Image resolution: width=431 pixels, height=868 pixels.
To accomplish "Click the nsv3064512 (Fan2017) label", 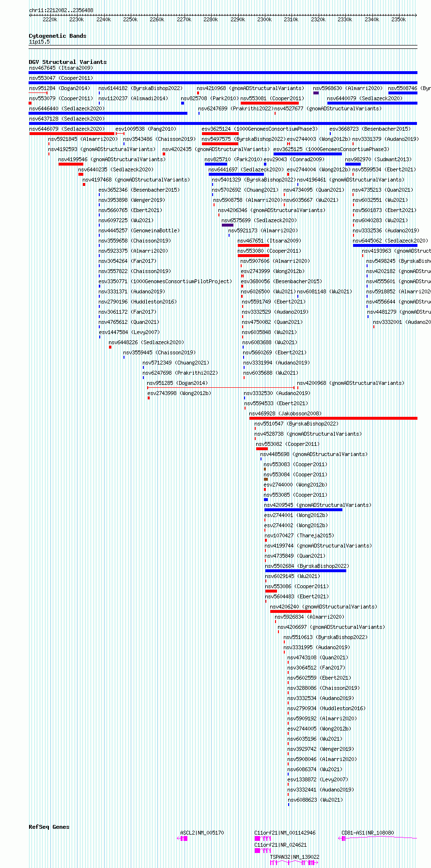I will coord(316,668).
